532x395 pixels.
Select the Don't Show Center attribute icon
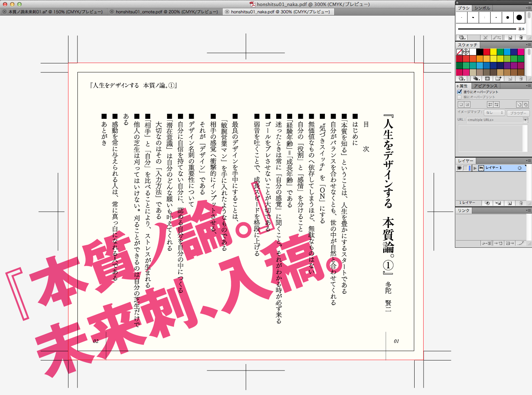(461, 104)
